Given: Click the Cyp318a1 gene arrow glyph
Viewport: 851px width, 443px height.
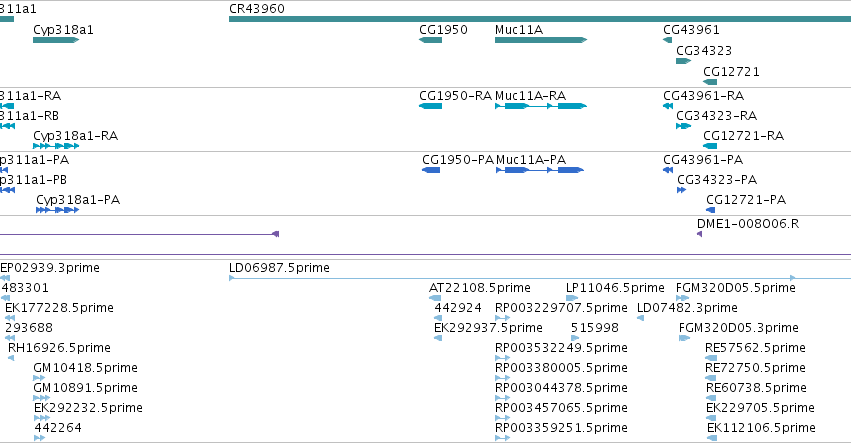Looking at the screenshot, I should pos(56,40).
